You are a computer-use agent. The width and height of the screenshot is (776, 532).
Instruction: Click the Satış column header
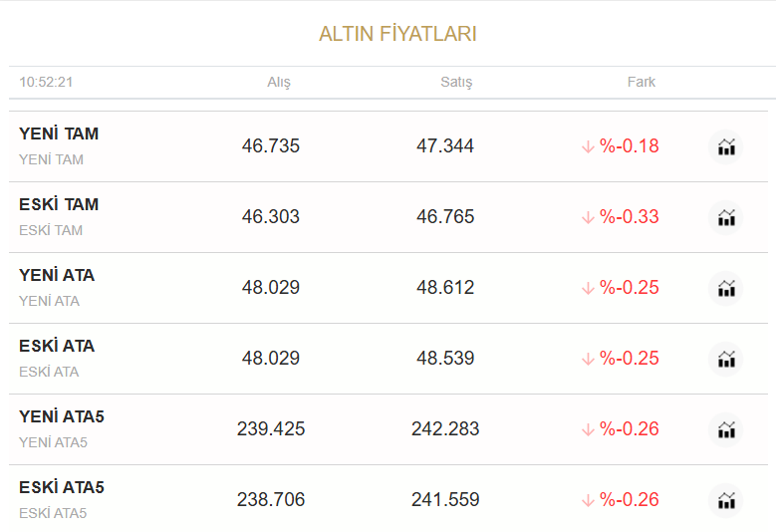(456, 82)
